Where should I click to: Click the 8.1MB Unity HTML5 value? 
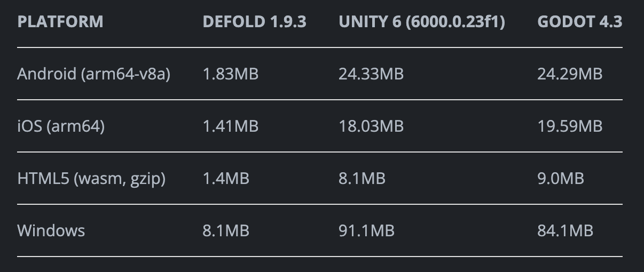362,178
